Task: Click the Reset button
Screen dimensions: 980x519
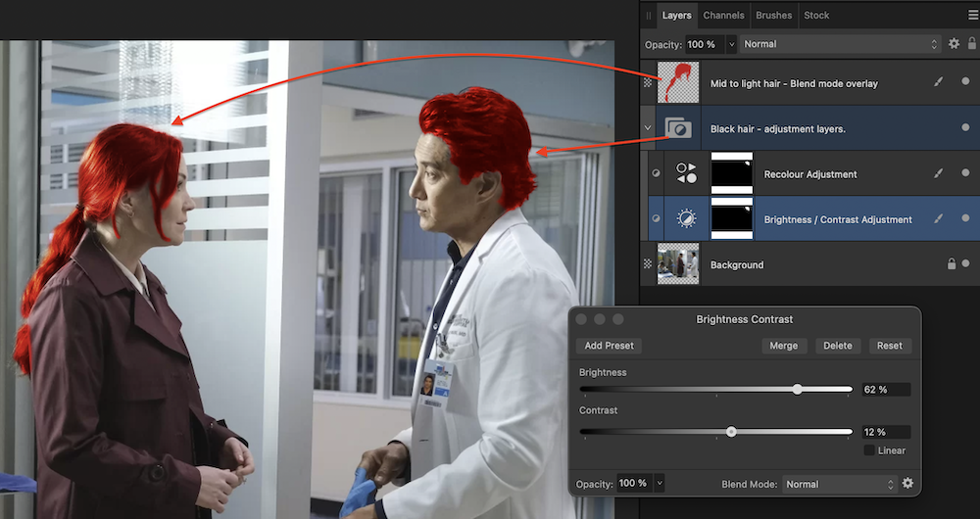Action: (889, 346)
